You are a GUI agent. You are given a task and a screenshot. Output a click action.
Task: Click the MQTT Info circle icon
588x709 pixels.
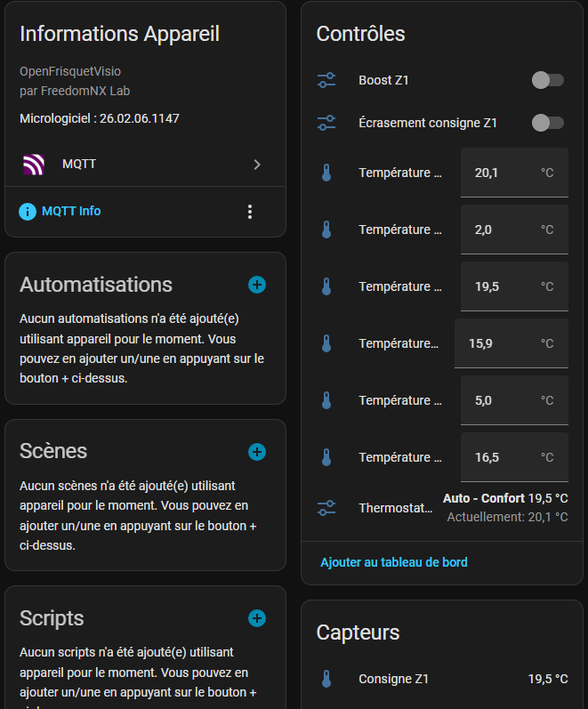(x=28, y=212)
